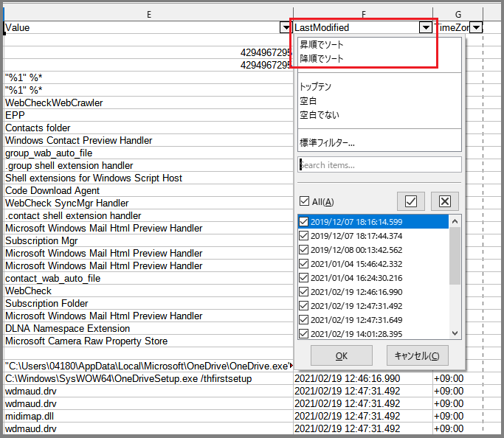The width and height of the screenshot is (504, 438).
Task: Click the scroll down arrow in date list
Action: click(x=455, y=333)
